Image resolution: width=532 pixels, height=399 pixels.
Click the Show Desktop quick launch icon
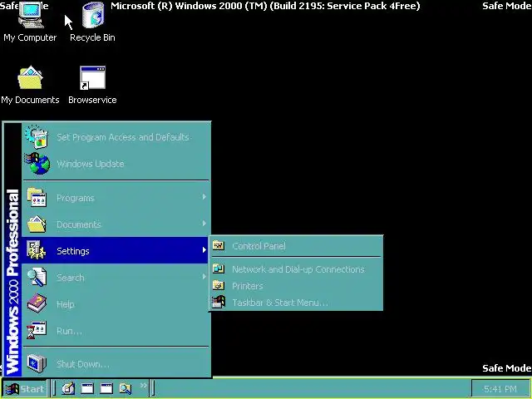click(x=68, y=388)
